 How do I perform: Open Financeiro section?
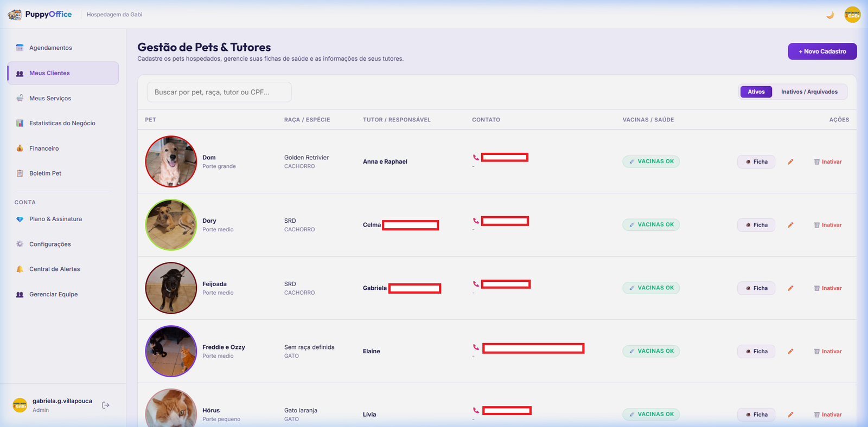[63, 148]
